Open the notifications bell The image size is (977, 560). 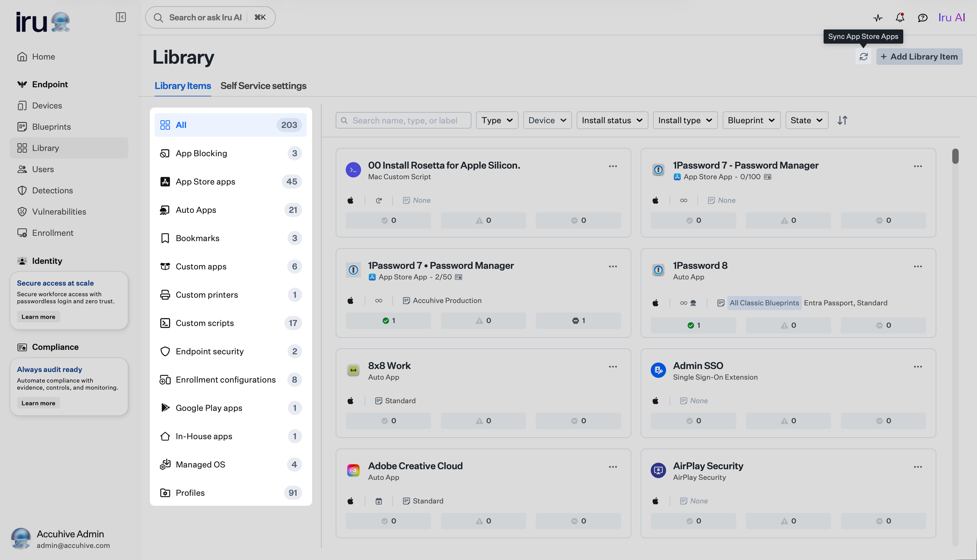click(x=900, y=18)
